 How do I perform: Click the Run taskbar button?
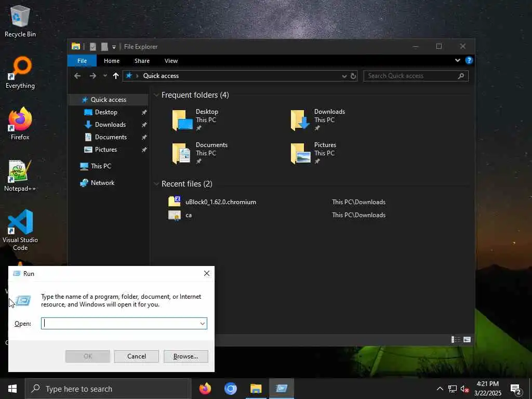(282, 389)
